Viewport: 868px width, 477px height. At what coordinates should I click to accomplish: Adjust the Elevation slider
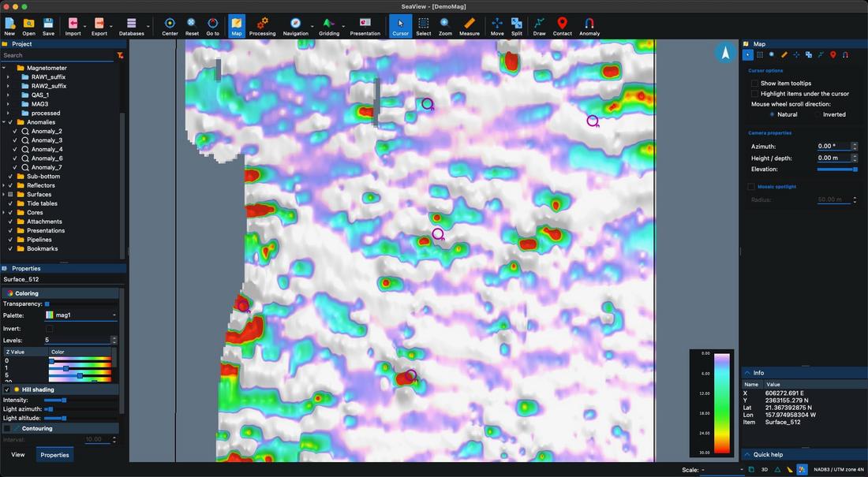[x=837, y=170]
